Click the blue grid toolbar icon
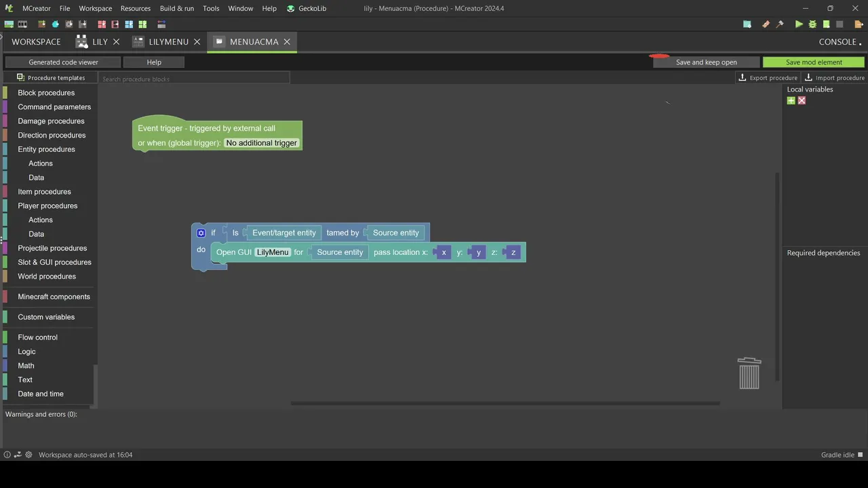The width and height of the screenshot is (868, 488). point(129,24)
